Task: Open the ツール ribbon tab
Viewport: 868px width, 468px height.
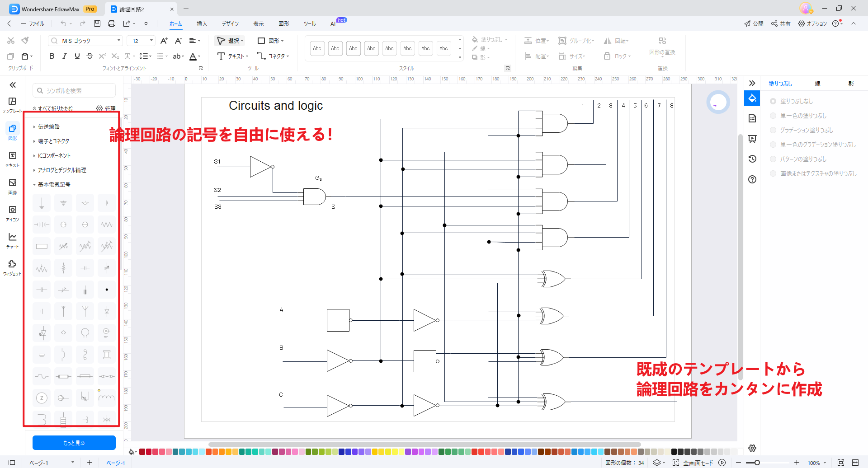Action: (310, 23)
